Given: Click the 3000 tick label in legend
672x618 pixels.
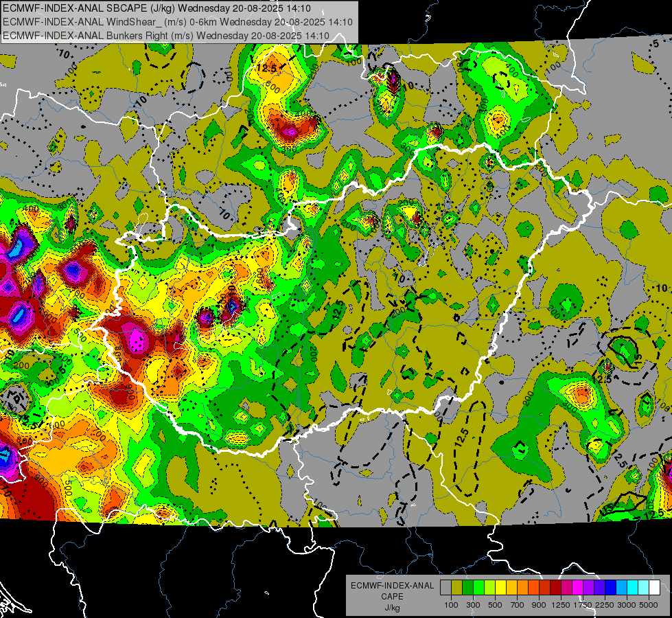Looking at the screenshot, I should tap(627, 605).
